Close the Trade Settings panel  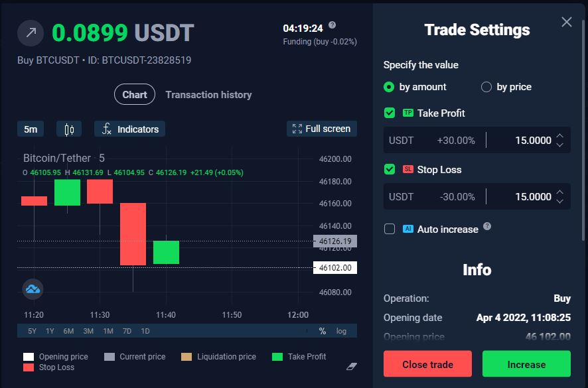click(x=566, y=22)
